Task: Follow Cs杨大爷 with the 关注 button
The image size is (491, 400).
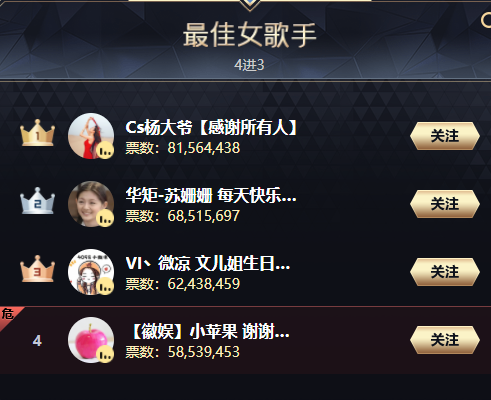Action: pyautogui.click(x=445, y=136)
